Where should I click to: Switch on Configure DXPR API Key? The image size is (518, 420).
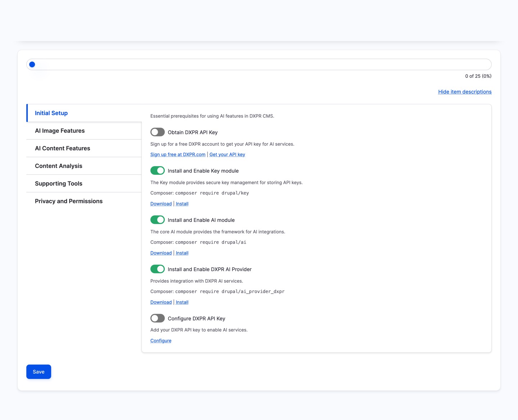158,318
